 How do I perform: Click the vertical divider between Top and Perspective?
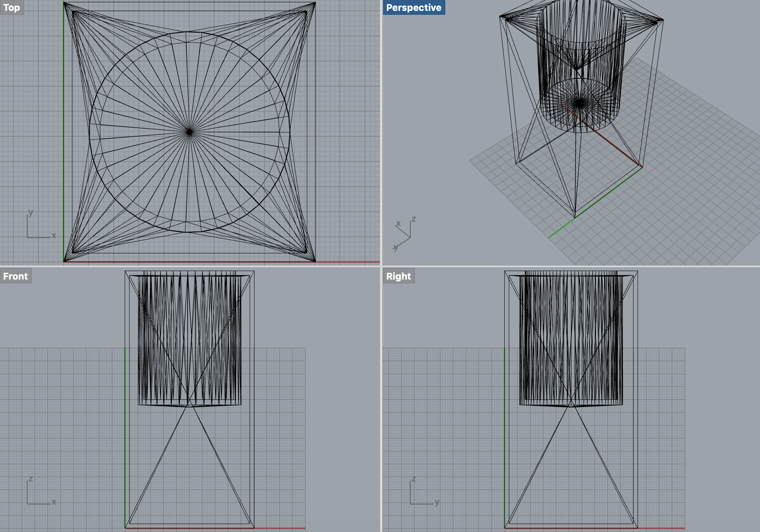(381, 132)
